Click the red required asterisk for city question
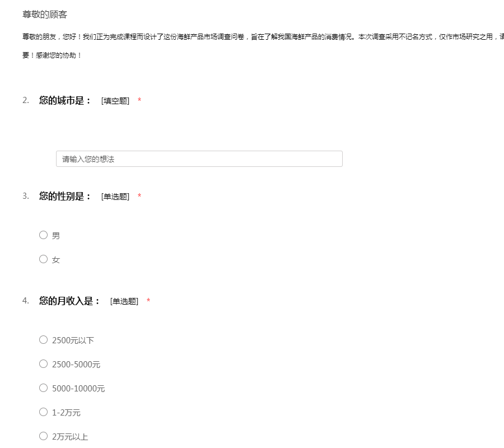Screen dimensions: 504x448 (x=139, y=101)
